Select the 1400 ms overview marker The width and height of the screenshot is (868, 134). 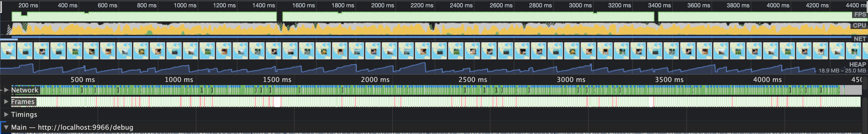click(x=263, y=6)
